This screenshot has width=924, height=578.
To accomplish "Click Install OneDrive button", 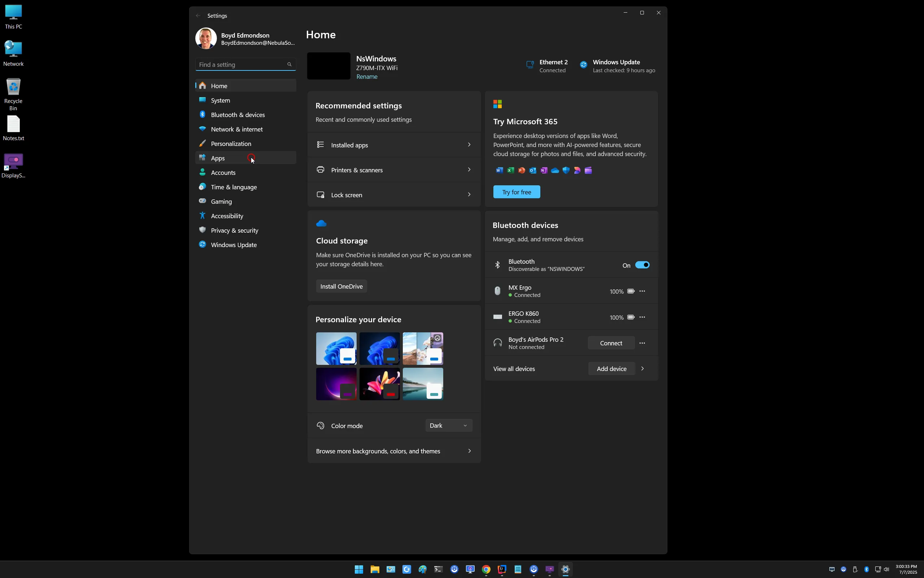I will click(x=341, y=286).
